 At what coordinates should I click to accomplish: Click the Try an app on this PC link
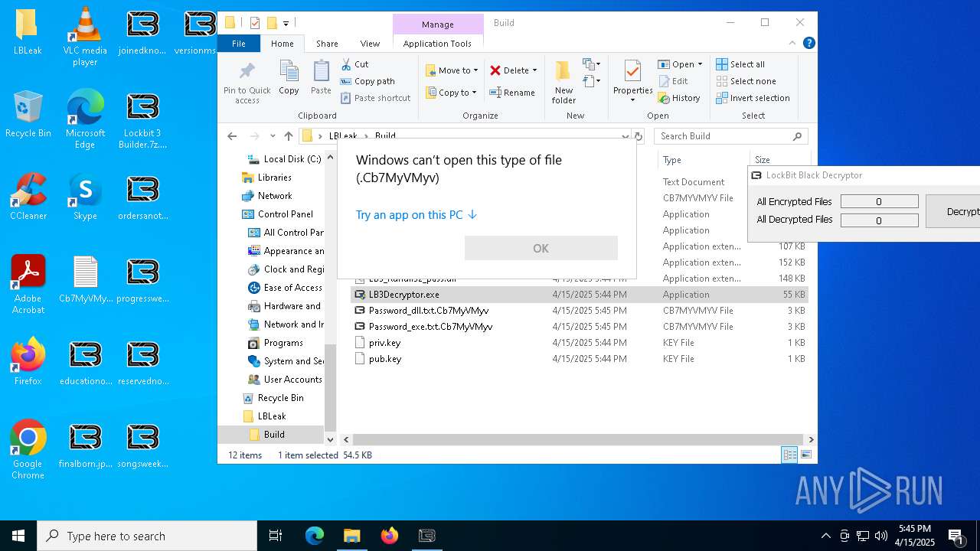[416, 215]
